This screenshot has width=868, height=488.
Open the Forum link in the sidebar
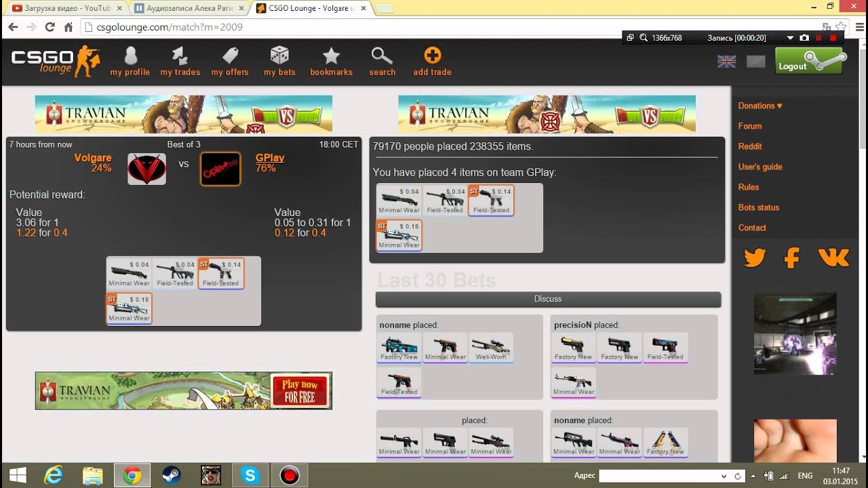(x=750, y=126)
